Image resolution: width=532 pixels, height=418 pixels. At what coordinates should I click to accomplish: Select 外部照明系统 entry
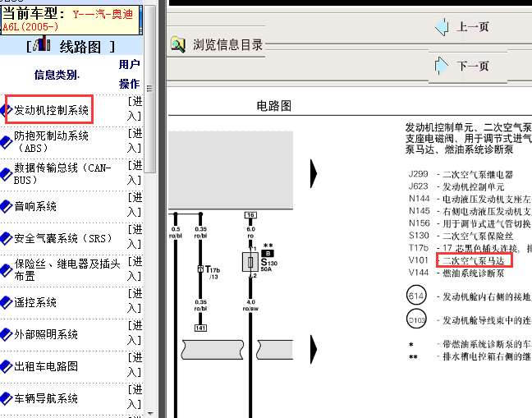pos(46,334)
